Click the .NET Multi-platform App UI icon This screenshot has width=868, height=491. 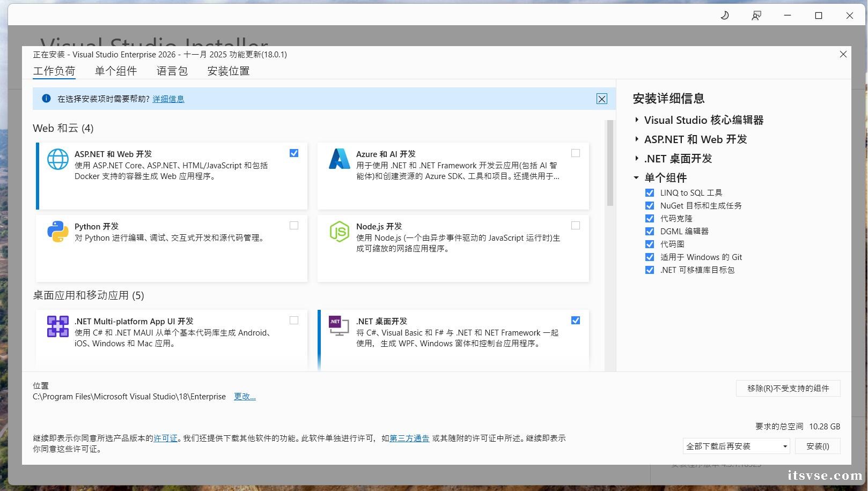pos(57,326)
